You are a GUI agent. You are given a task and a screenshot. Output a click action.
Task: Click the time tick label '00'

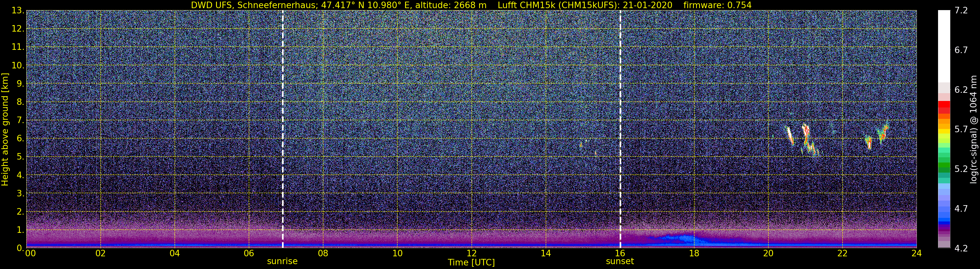pyautogui.click(x=30, y=254)
